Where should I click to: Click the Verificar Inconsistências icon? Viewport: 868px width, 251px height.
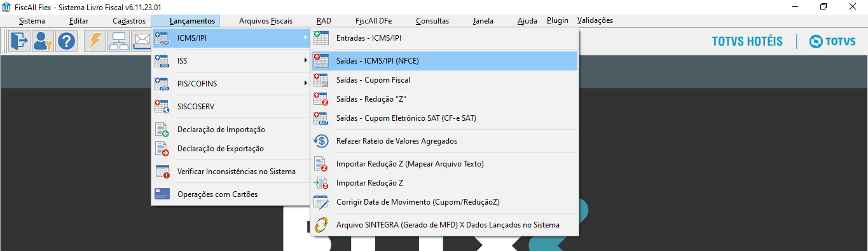tap(162, 172)
